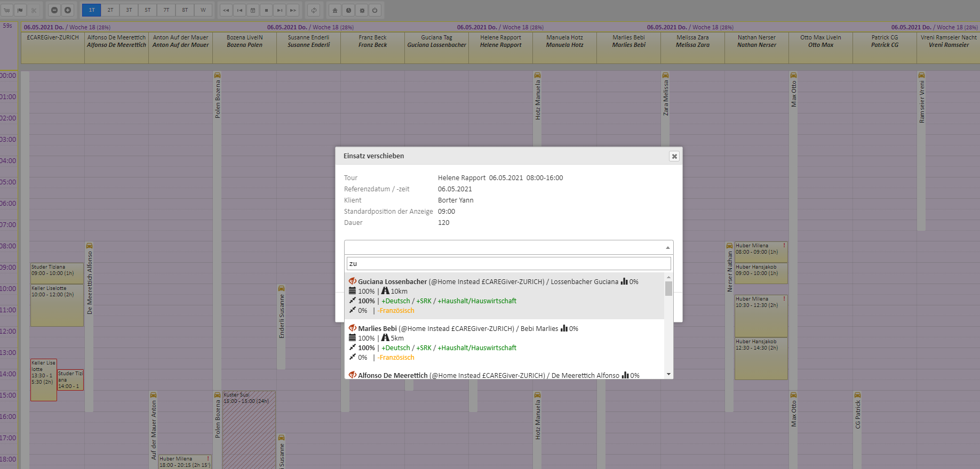
Task: Zoom out with the minus icon
Action: click(54, 10)
